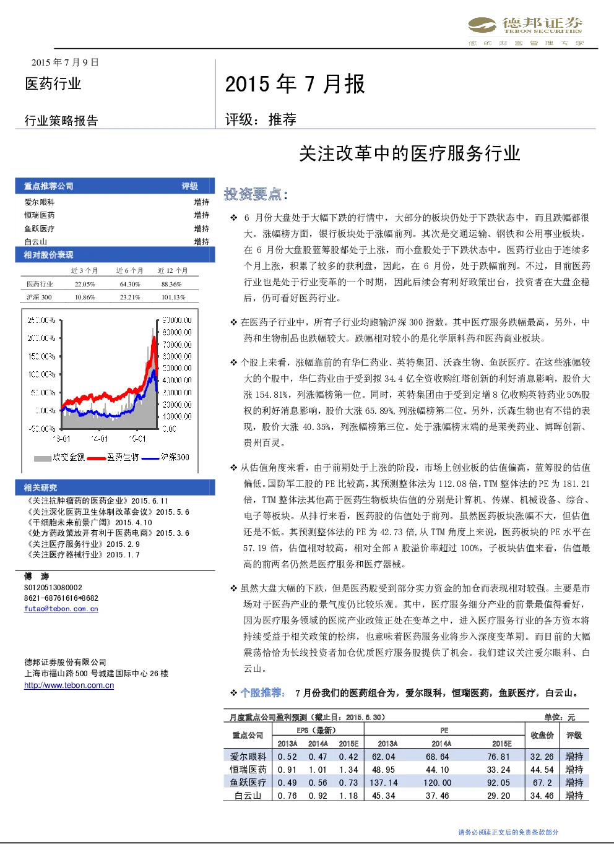
Task: Click the 137.14 PE value
Action: (384, 783)
